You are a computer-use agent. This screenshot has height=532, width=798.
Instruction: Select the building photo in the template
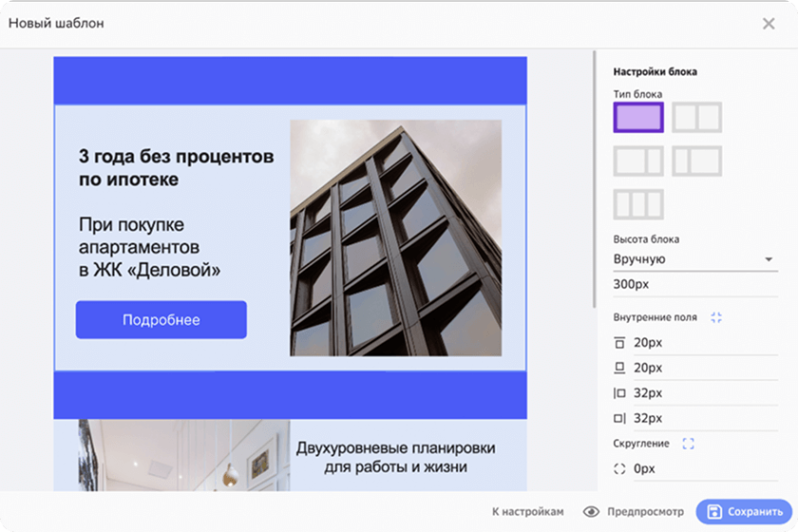pyautogui.click(x=395, y=237)
